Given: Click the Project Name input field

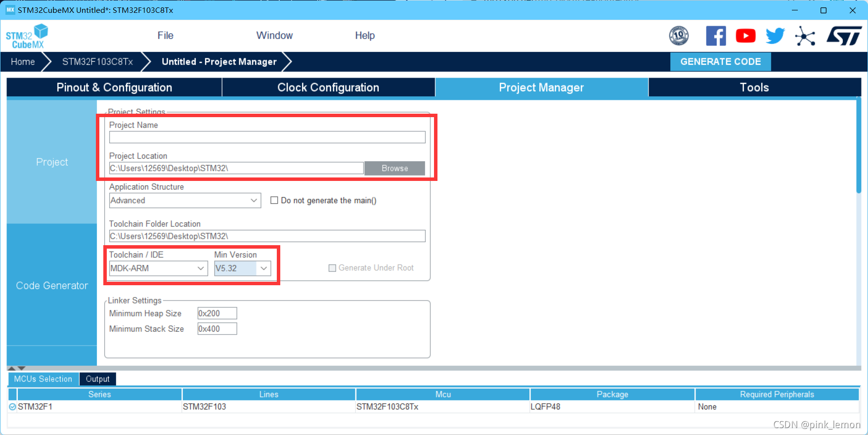Looking at the screenshot, I should tap(267, 137).
